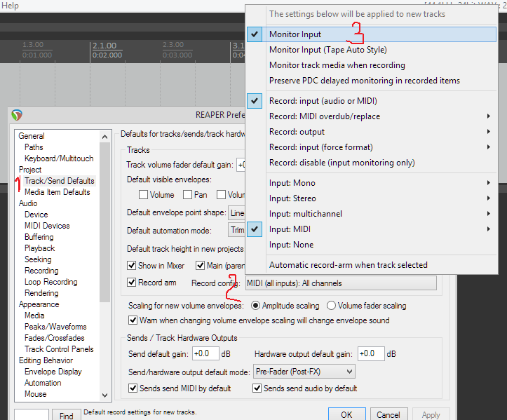Image resolution: width=507 pixels, height=420 pixels.
Task: Click preferences tree scrollbar thumb
Action: tap(104, 222)
